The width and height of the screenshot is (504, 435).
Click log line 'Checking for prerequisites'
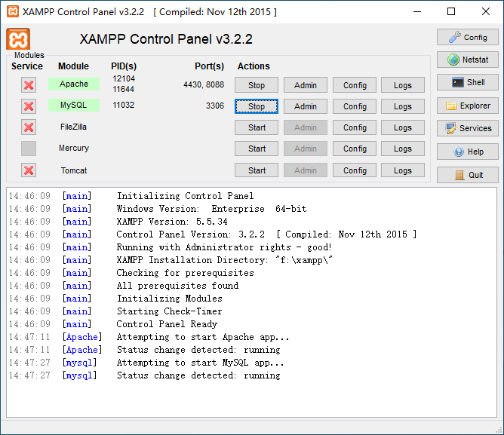185,273
